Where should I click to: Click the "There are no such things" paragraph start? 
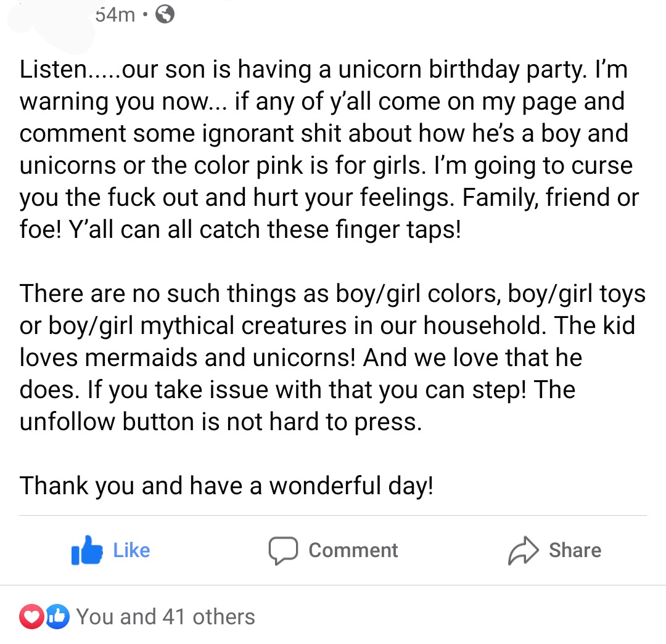tap(158, 294)
